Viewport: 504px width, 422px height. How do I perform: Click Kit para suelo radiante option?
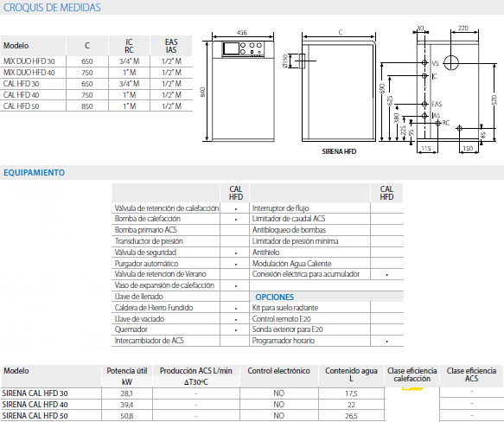click(327, 308)
